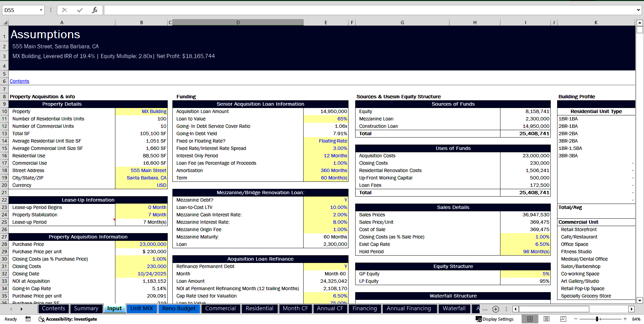This screenshot has height=324, width=644.
Task: Open the macro recording status bar icon
Action: tap(28, 319)
